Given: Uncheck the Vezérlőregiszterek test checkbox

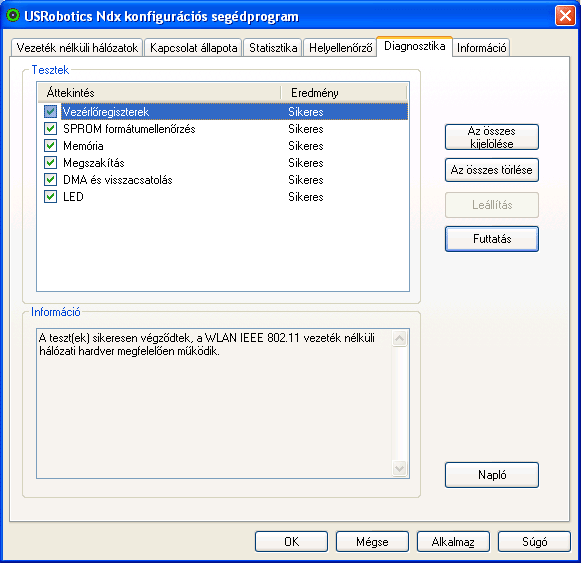Looking at the screenshot, I should 50,112.
